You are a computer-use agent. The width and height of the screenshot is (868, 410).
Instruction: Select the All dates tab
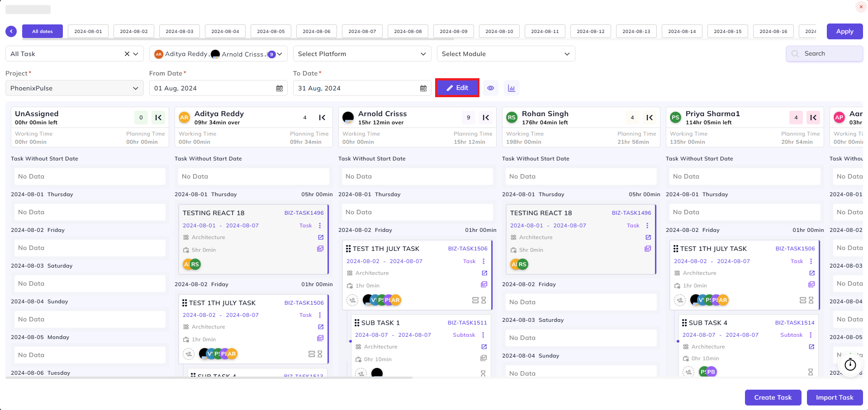click(43, 31)
